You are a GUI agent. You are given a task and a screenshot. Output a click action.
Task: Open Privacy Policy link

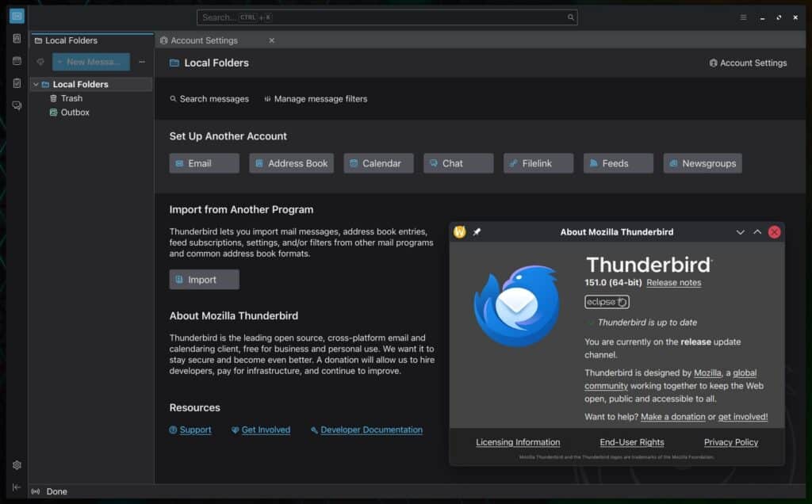(730, 442)
